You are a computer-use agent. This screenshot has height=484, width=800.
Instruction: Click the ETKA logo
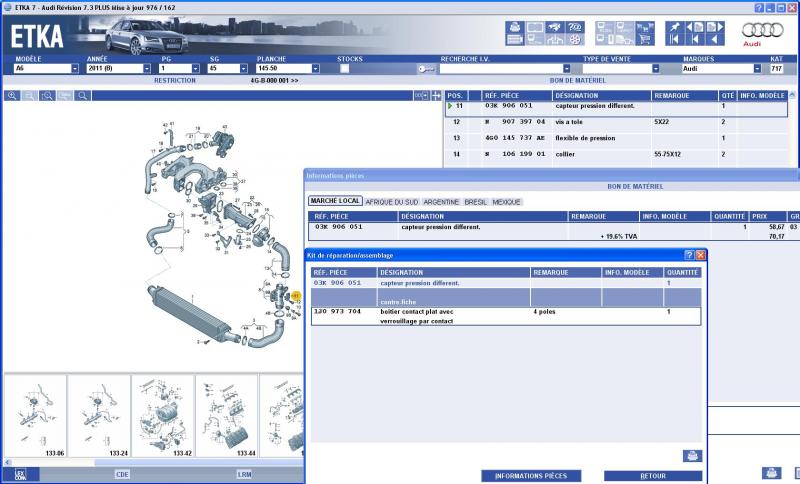pyautogui.click(x=37, y=36)
